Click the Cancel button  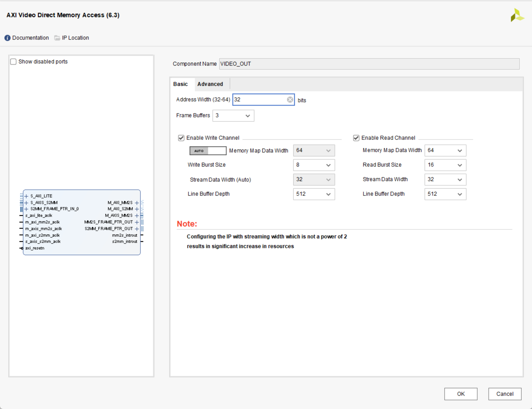coord(505,394)
